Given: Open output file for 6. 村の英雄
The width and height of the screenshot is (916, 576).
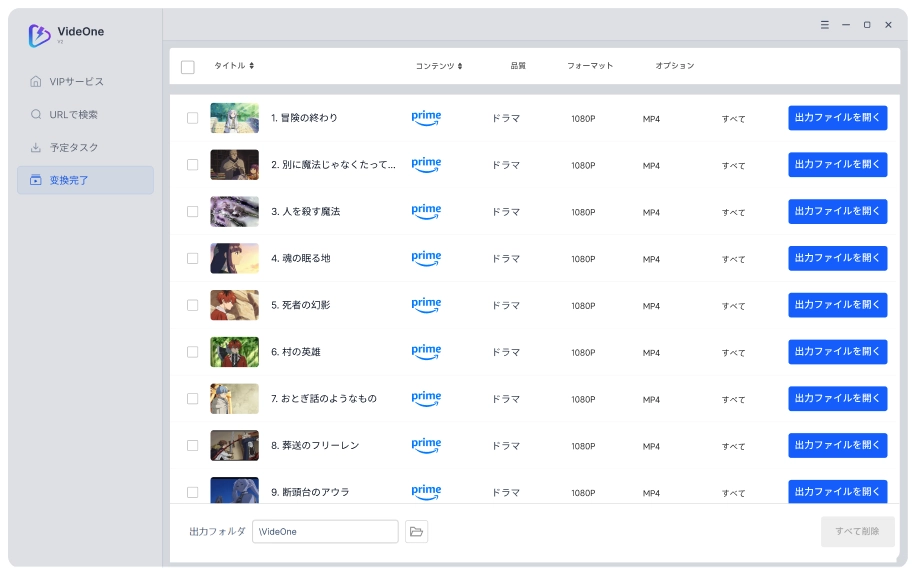Looking at the screenshot, I should (837, 352).
